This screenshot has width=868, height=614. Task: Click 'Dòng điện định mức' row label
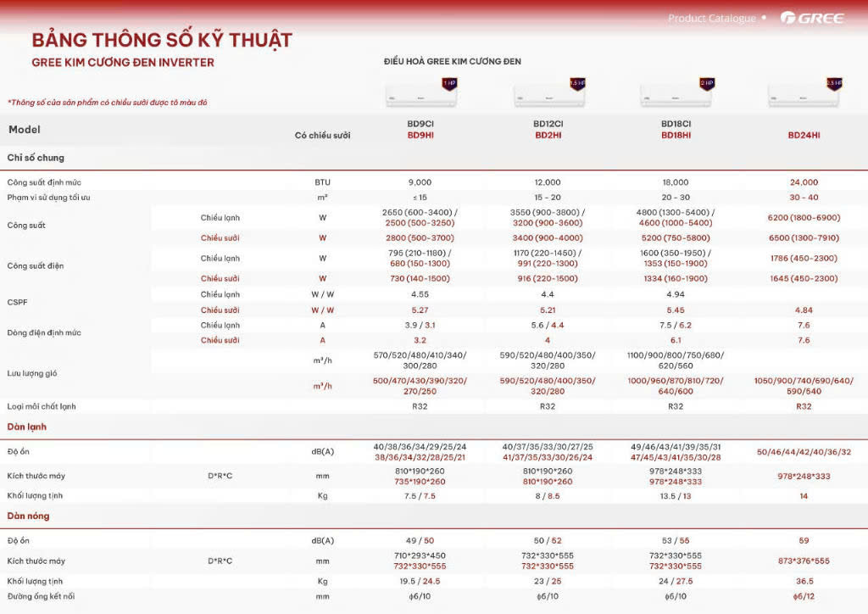coord(44,332)
